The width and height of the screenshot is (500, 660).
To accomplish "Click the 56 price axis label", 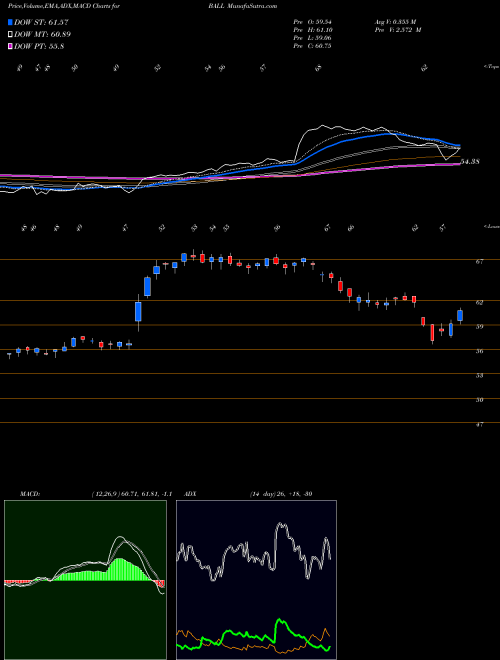I will click(x=479, y=351).
